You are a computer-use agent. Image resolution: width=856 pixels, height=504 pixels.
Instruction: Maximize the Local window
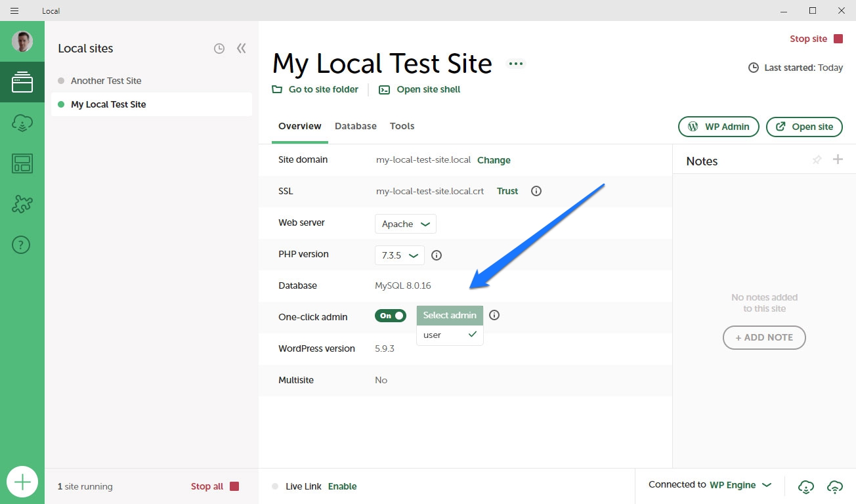pyautogui.click(x=813, y=10)
